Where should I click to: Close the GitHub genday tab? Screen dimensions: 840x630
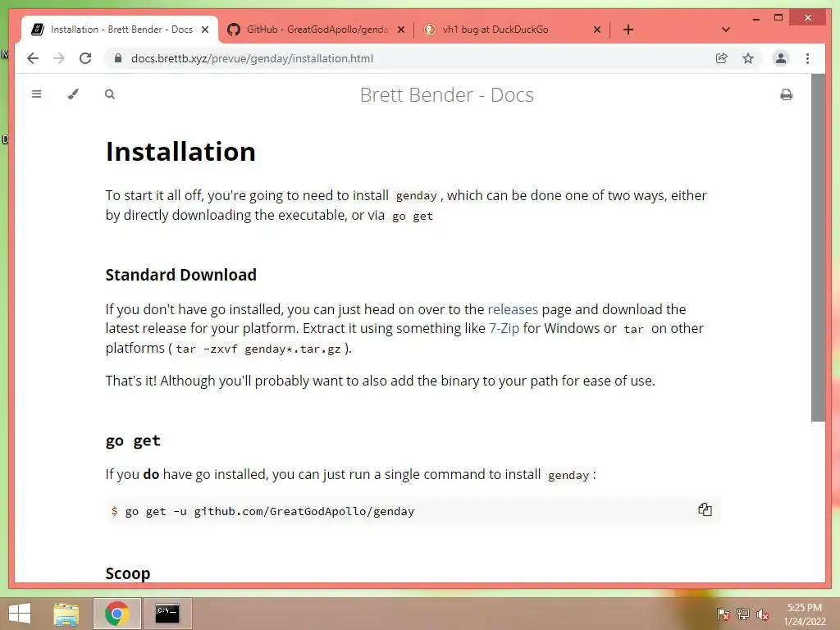click(400, 30)
